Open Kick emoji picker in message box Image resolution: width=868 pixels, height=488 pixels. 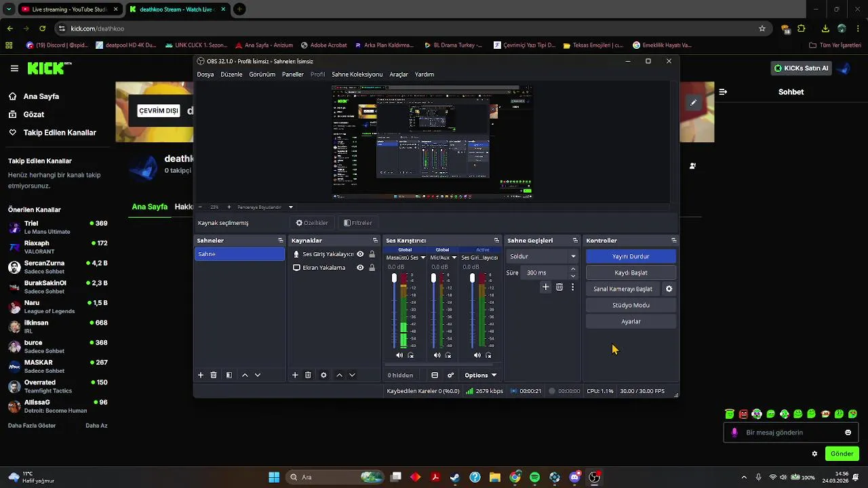pos(848,432)
